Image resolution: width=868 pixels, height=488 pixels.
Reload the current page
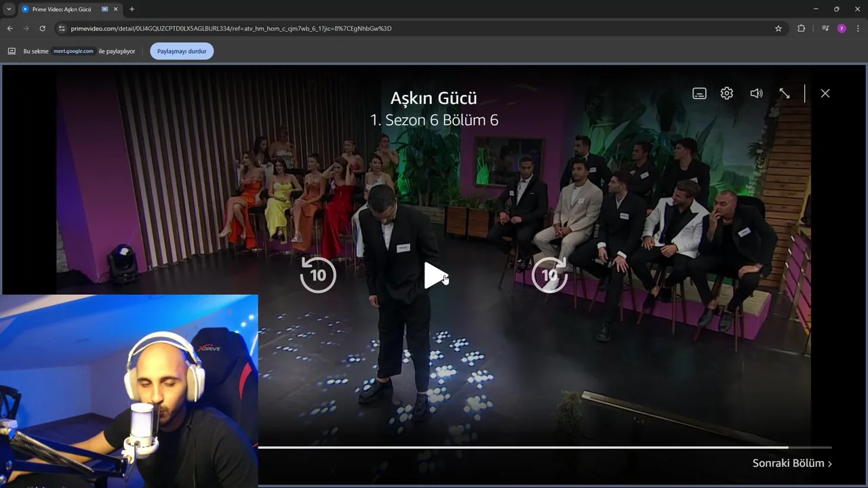42,28
